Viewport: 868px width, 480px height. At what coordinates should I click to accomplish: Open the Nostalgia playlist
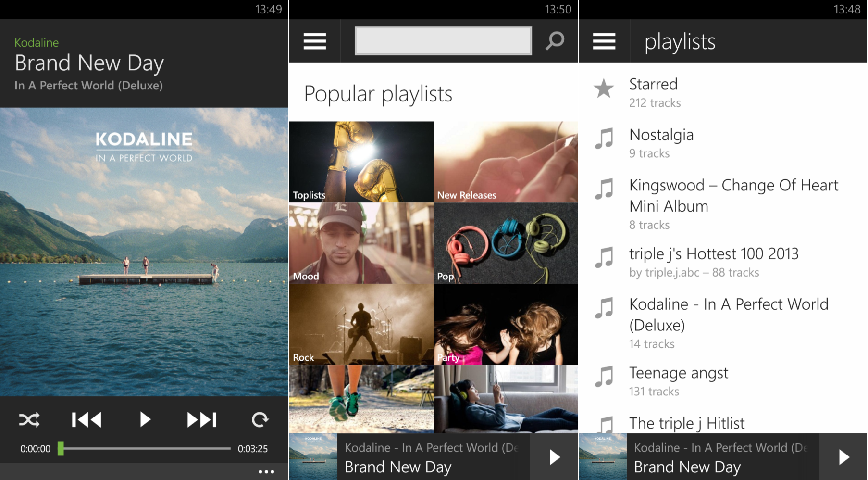pos(723,142)
